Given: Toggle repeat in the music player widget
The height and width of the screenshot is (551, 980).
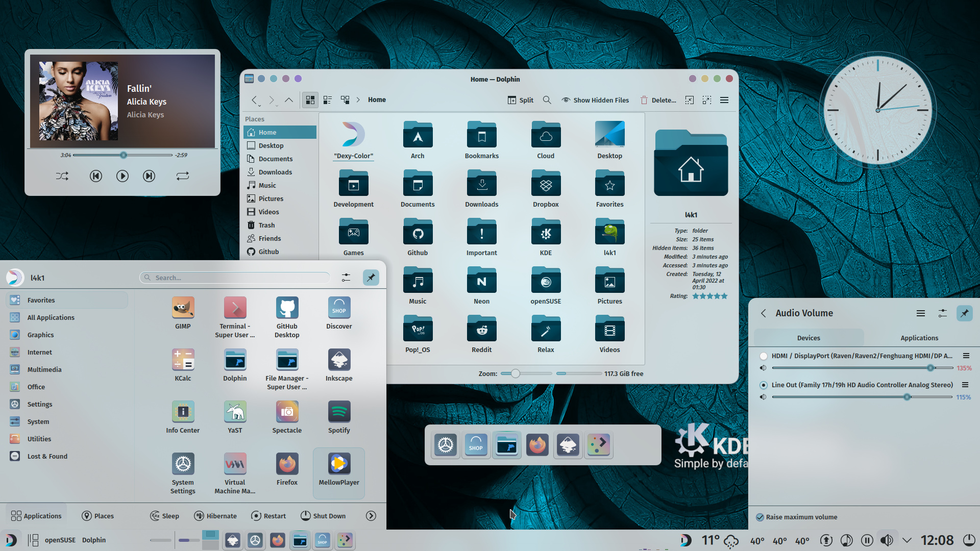Looking at the screenshot, I should [183, 176].
